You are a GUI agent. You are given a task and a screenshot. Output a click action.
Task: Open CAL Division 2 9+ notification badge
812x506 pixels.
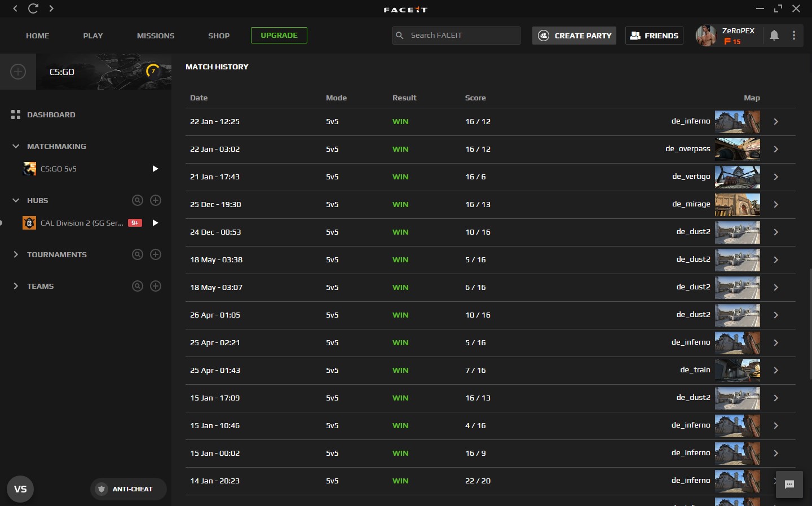[135, 223]
